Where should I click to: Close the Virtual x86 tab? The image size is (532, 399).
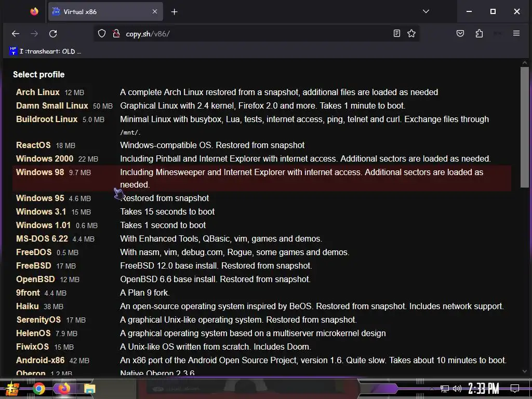click(x=155, y=11)
